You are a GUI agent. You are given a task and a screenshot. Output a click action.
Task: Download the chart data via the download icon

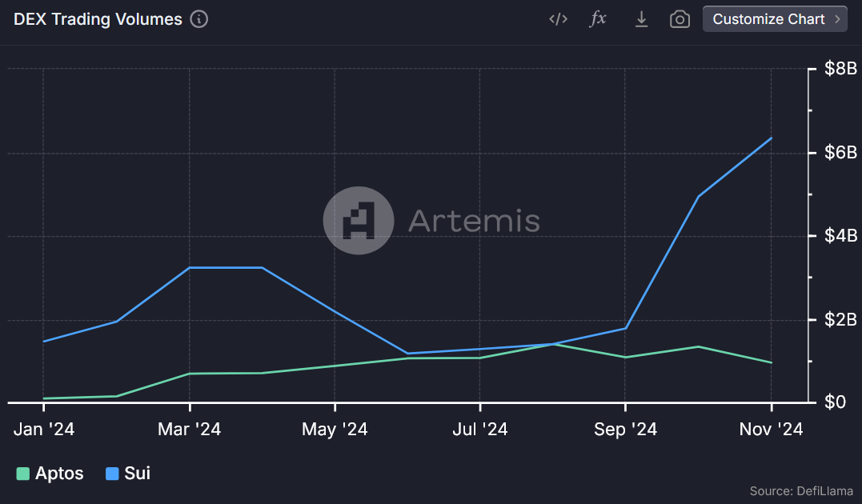pyautogui.click(x=641, y=19)
